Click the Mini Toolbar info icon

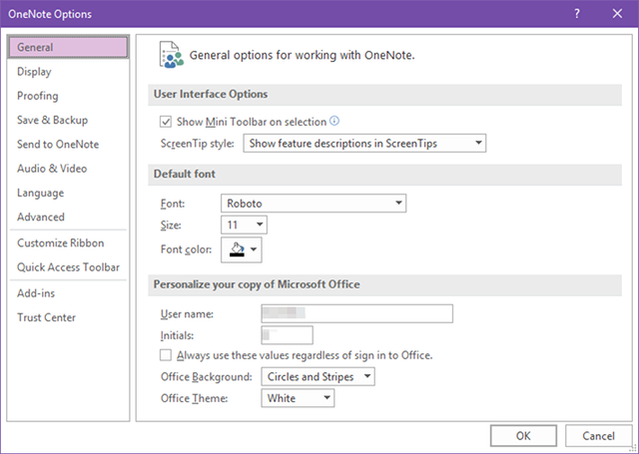(334, 121)
